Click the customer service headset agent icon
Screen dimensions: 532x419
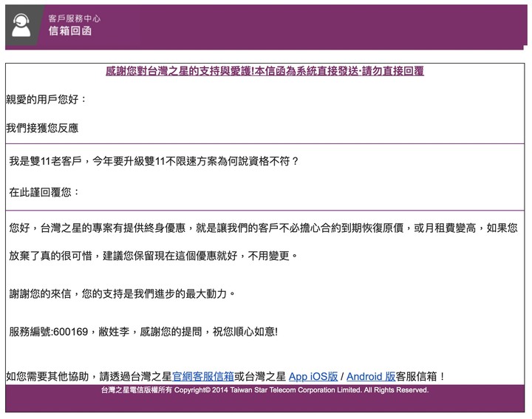pos(21,25)
